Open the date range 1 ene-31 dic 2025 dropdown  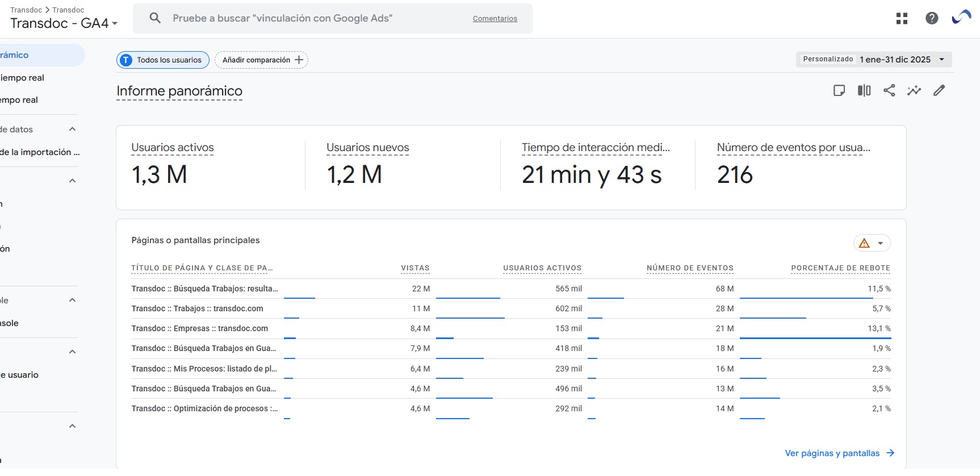pyautogui.click(x=874, y=59)
